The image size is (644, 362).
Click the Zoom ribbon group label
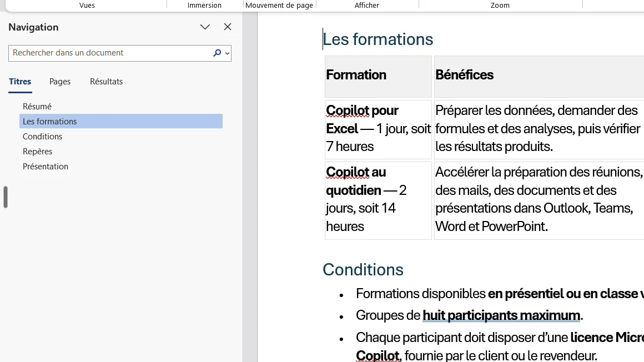(500, 6)
